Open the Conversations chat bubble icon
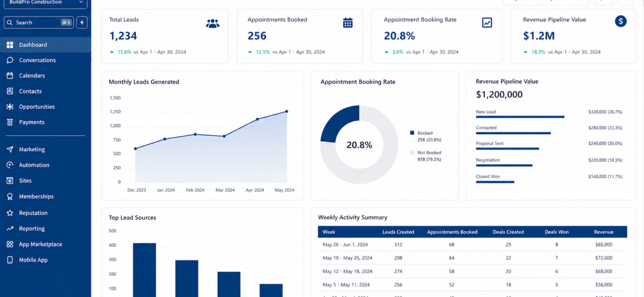This screenshot has height=297, width=644. tap(10, 61)
